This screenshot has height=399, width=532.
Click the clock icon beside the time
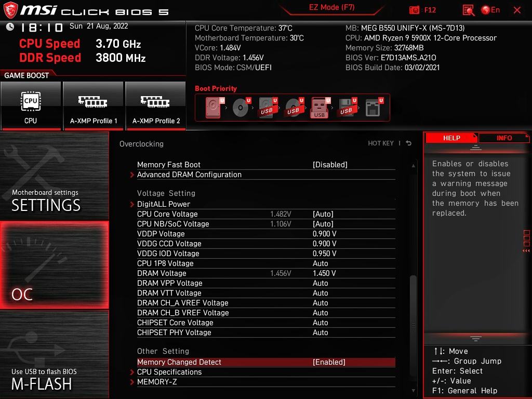point(10,26)
